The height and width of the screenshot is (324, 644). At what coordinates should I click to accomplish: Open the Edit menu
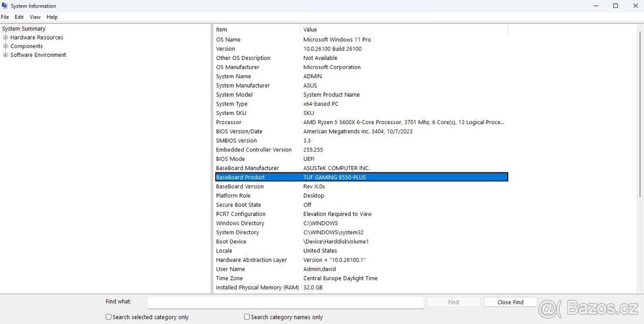[x=19, y=17]
